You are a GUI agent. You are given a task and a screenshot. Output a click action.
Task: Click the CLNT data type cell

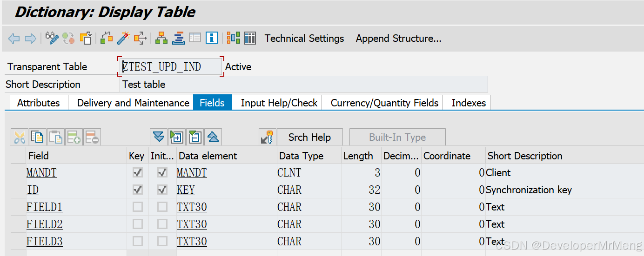coord(309,172)
